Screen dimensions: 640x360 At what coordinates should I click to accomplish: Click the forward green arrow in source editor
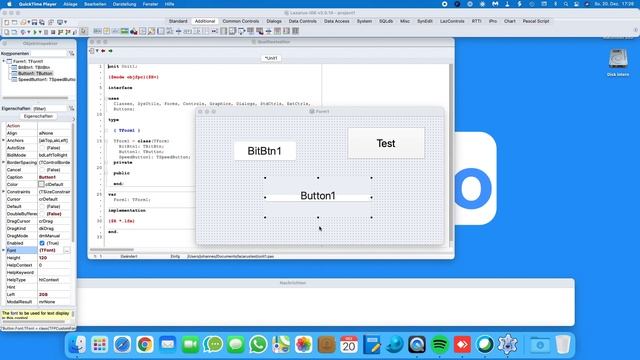pyautogui.click(x=110, y=51)
